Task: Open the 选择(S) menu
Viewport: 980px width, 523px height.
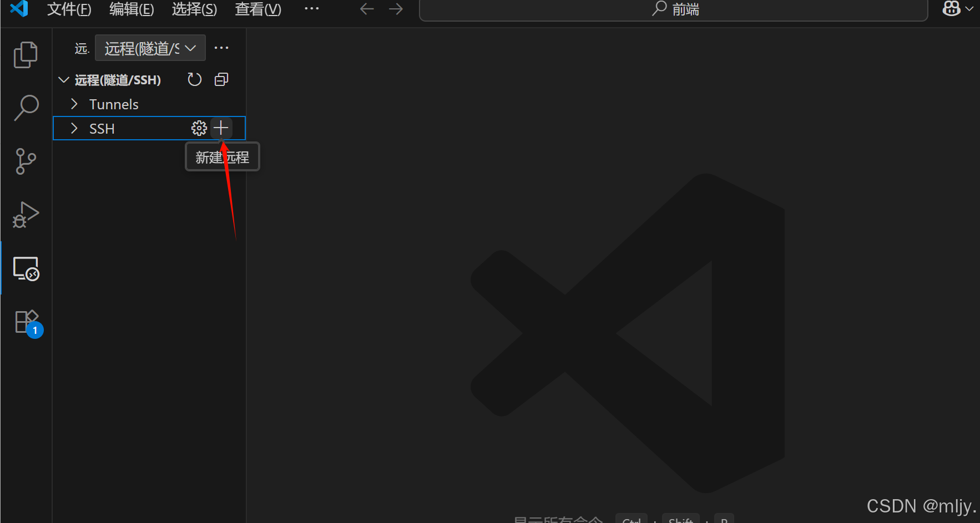Action: [x=194, y=9]
